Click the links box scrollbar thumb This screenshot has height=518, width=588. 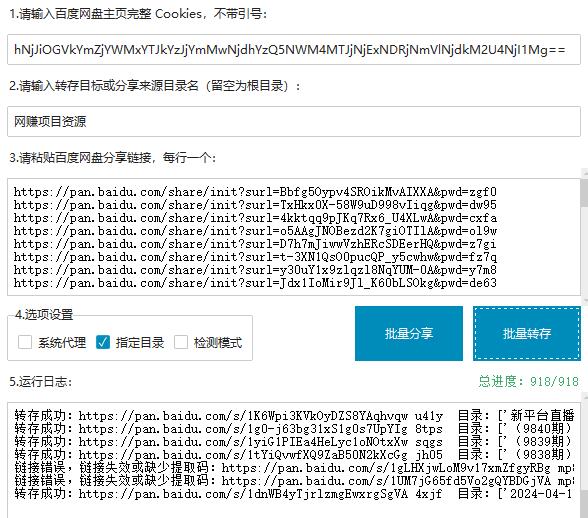click(x=584, y=192)
